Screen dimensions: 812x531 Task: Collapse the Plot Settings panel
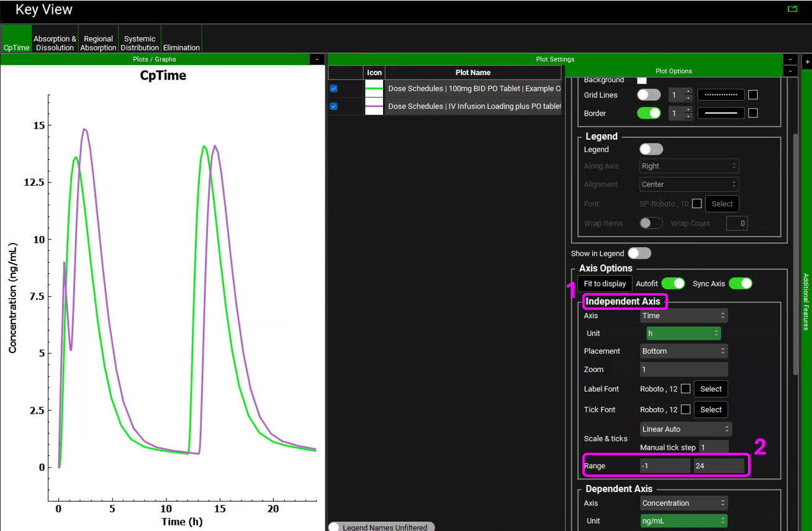pyautogui.click(x=790, y=59)
